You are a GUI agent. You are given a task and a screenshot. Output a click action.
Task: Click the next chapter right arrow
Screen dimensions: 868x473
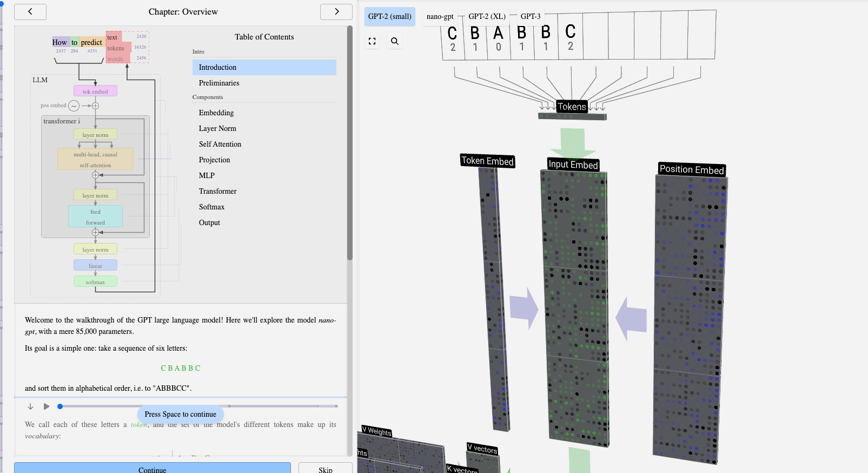336,11
